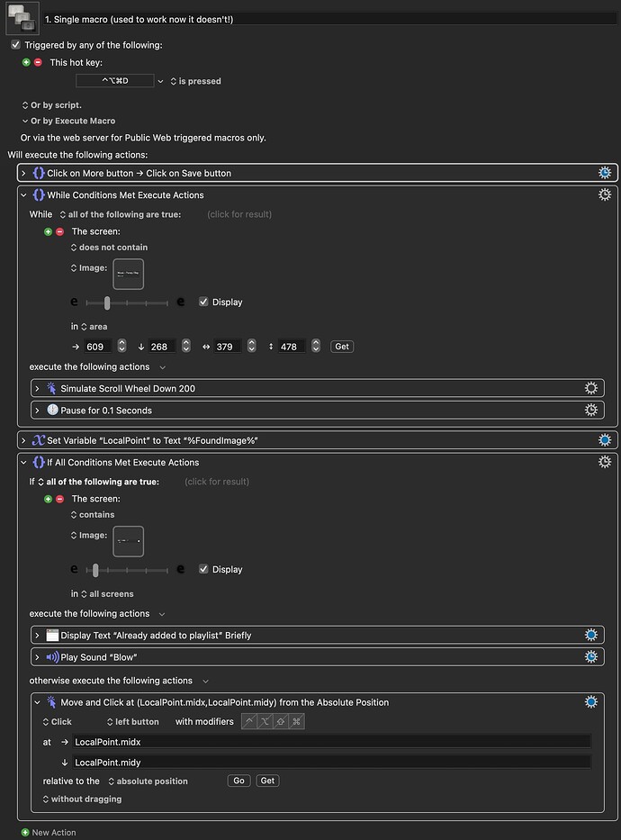Open the 'Or by script' trigger menu
This screenshot has height=840, width=621.
coord(55,105)
